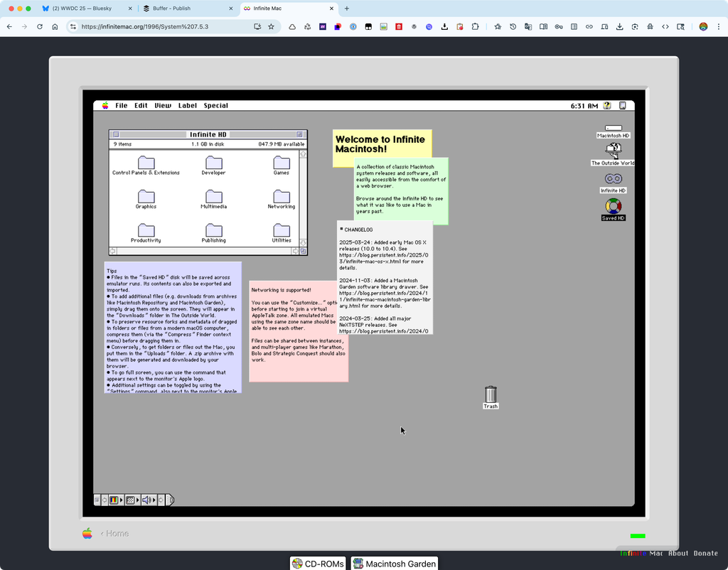
Task: Click the Control Strip close box
Action: click(97, 500)
